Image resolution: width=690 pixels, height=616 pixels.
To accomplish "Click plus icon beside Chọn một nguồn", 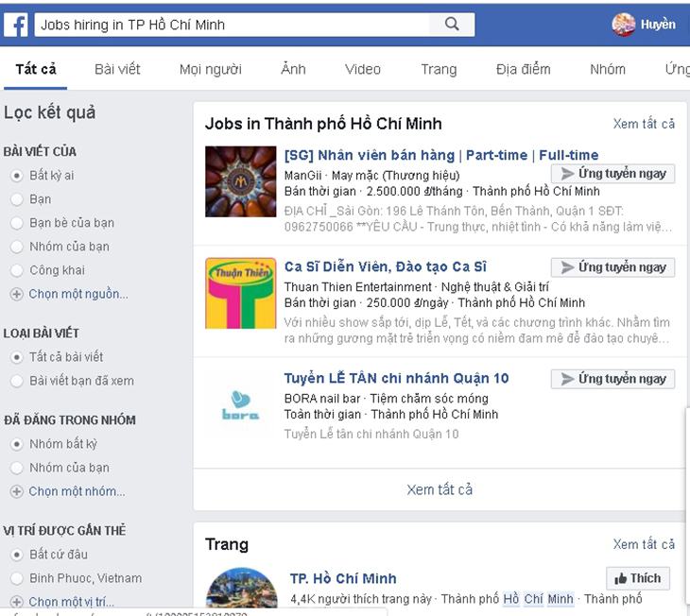I will tap(16, 294).
